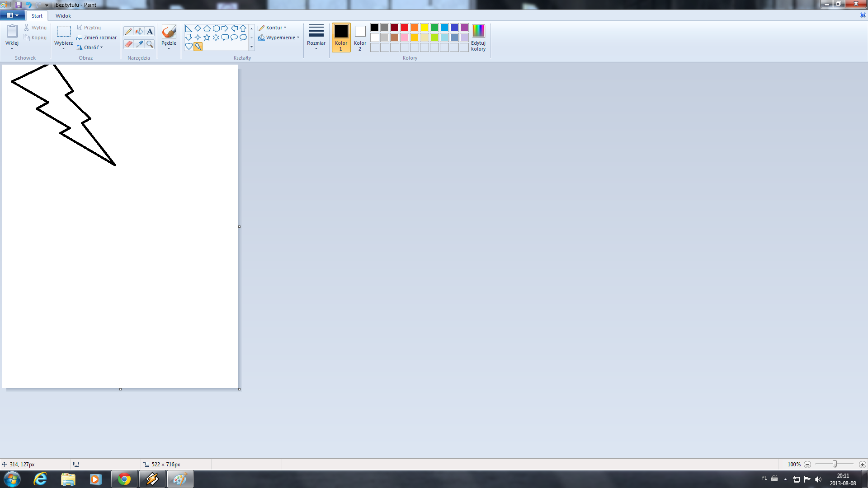Image resolution: width=868 pixels, height=488 pixels.
Task: Click the zoom in plus button
Action: point(863,465)
